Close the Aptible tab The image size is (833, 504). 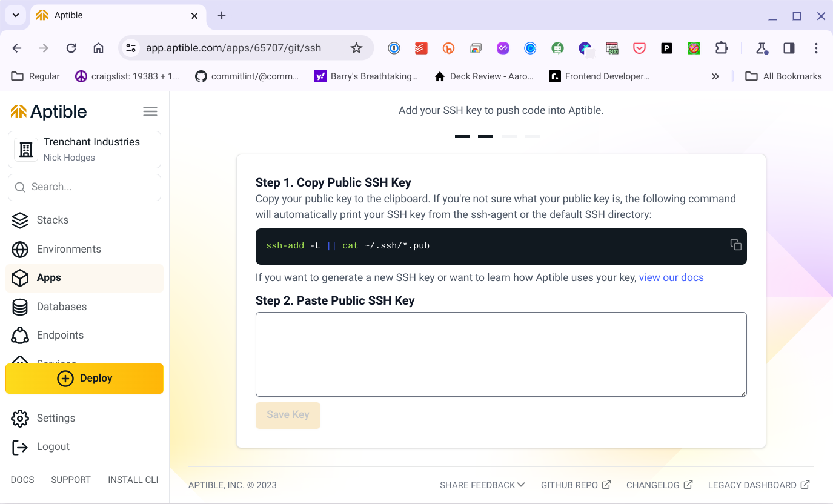point(194,16)
